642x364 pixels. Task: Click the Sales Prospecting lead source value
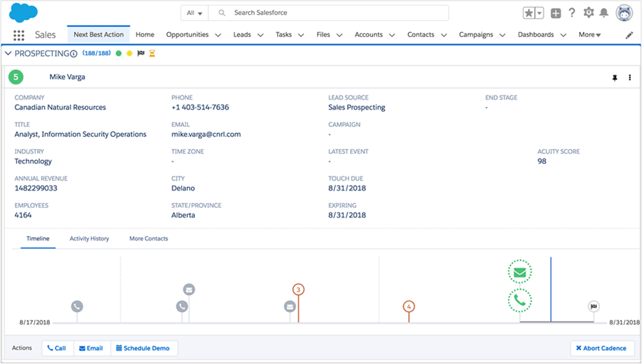357,107
